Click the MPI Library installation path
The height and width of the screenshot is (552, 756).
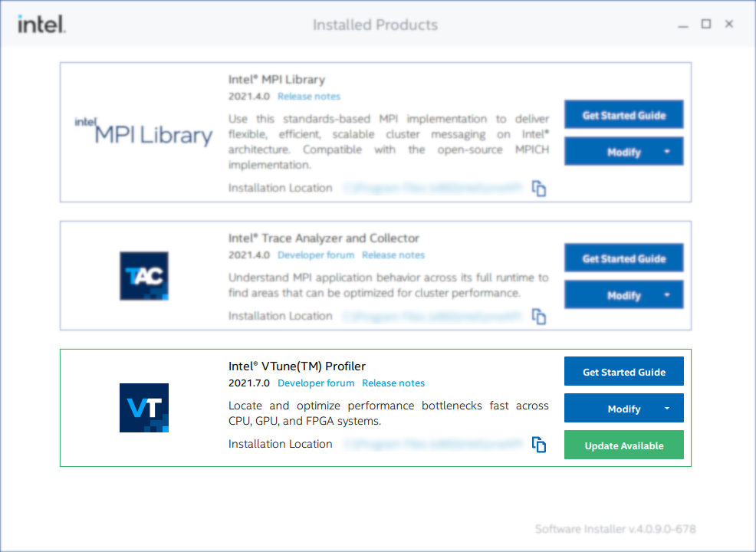tap(433, 188)
